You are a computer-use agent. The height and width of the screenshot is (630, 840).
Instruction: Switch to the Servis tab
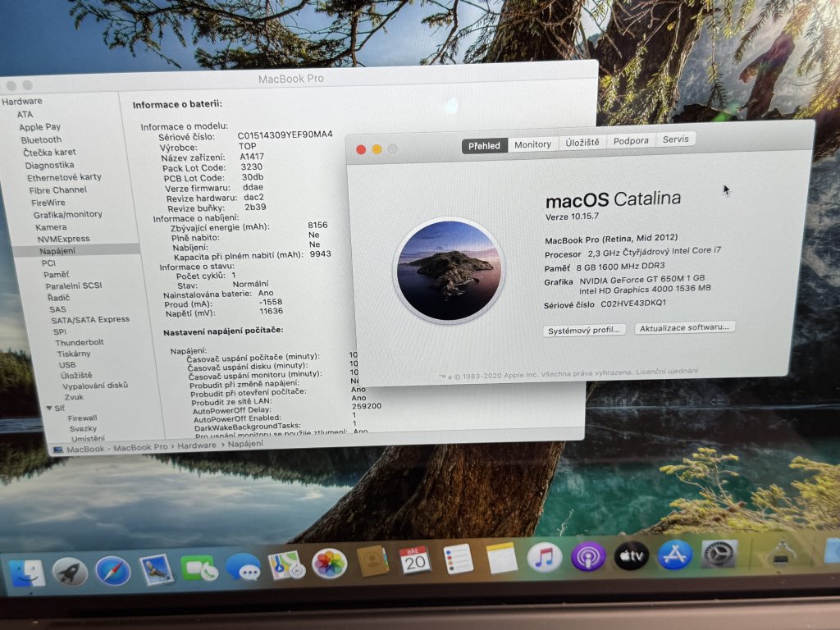point(676,139)
